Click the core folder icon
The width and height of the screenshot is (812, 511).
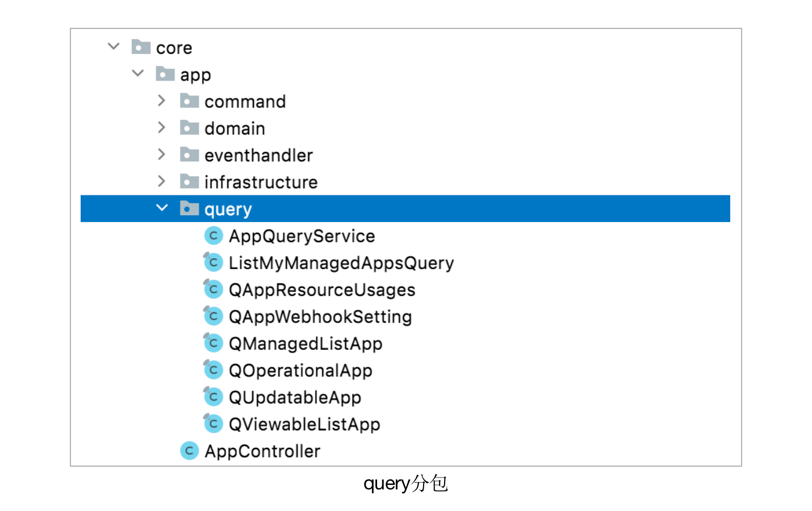coord(141,47)
